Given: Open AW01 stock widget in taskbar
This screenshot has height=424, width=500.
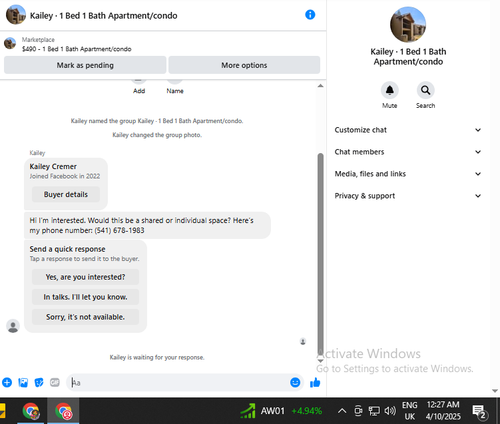Looking at the screenshot, I should point(281,411).
